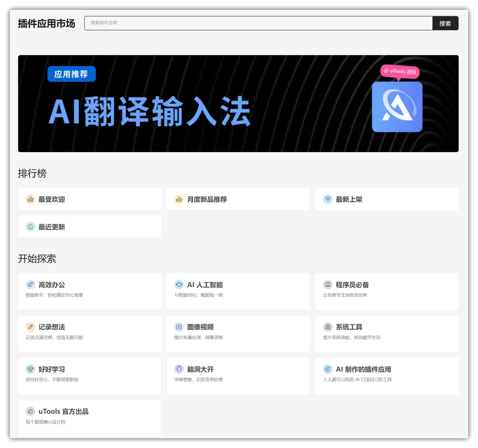478x448 pixels.
Task: Open the 最近更新 list
Action: click(x=90, y=226)
